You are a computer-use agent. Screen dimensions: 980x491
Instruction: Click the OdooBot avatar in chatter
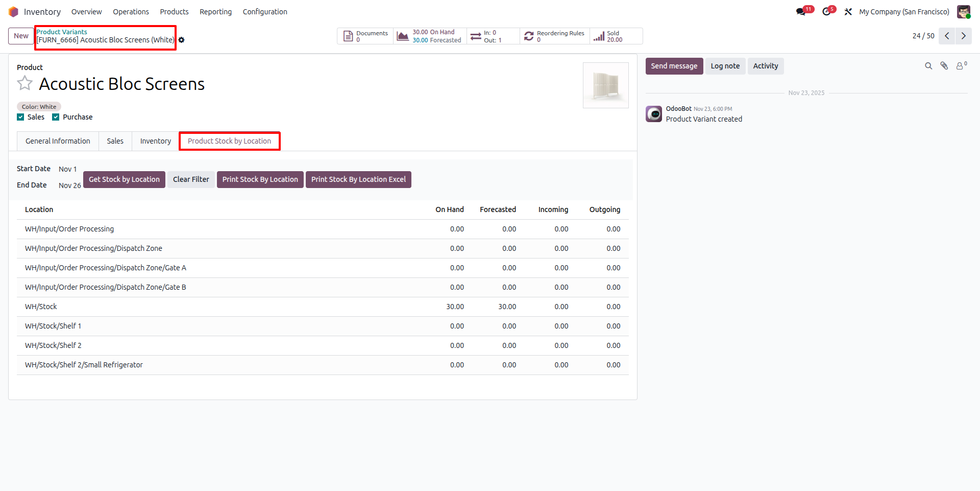tap(654, 114)
